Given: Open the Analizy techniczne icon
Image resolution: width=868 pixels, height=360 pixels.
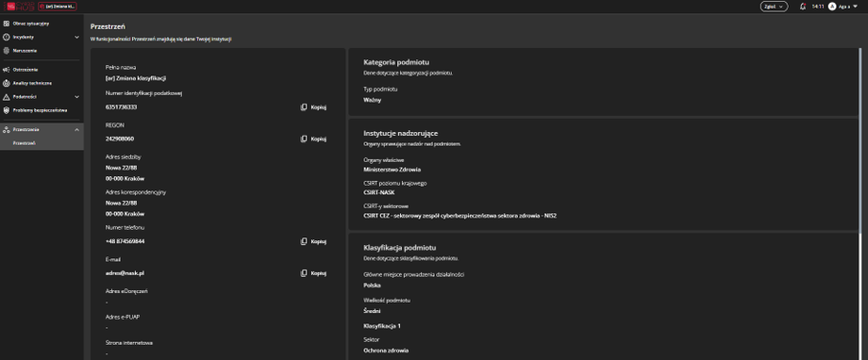Looking at the screenshot, I should click(7, 83).
